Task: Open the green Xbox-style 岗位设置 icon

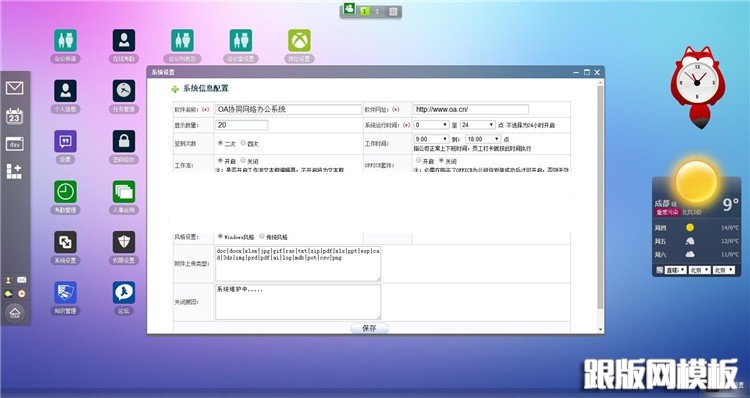Action: point(299,41)
